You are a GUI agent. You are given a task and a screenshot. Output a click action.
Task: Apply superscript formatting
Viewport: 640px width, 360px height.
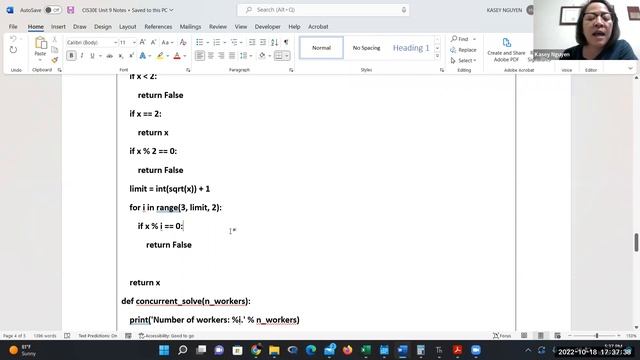131,56
